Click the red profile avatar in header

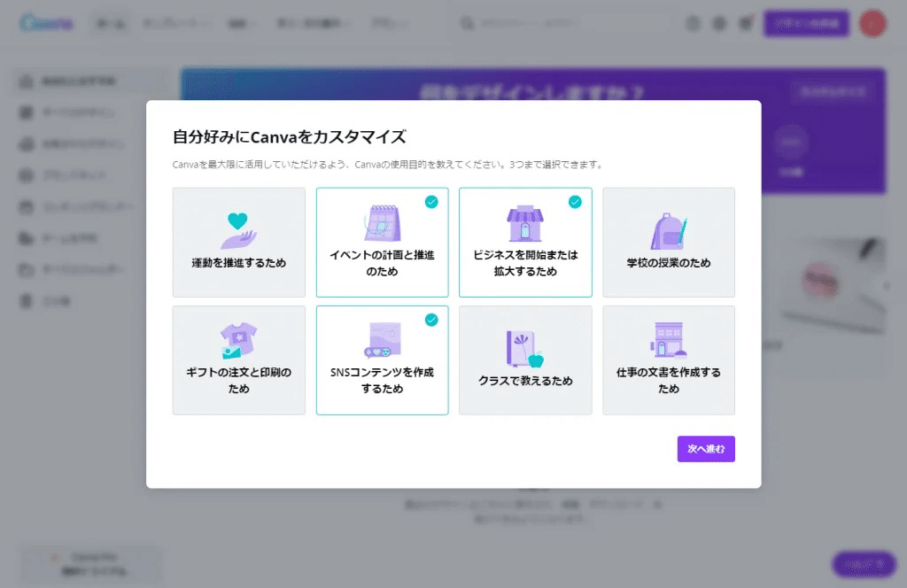[872, 24]
